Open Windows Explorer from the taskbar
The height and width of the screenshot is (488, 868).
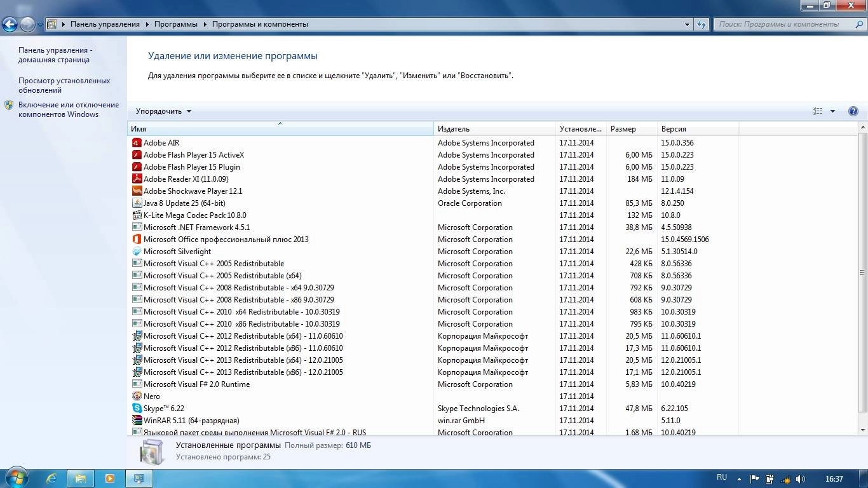point(81,478)
